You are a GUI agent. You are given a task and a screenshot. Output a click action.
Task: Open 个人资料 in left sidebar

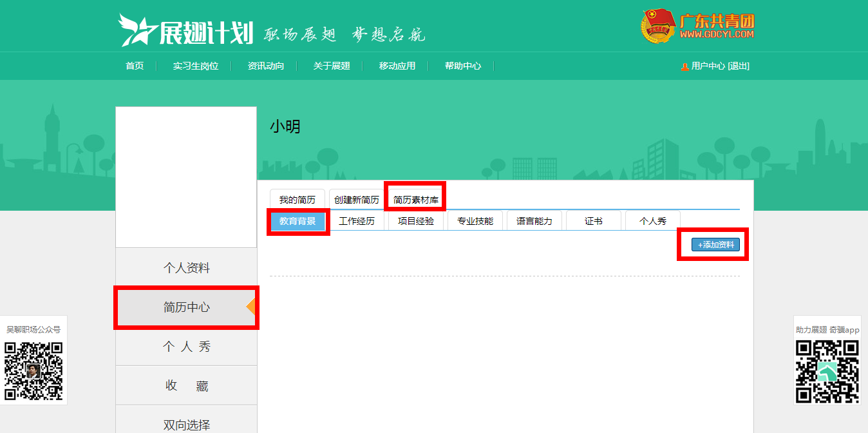187,268
